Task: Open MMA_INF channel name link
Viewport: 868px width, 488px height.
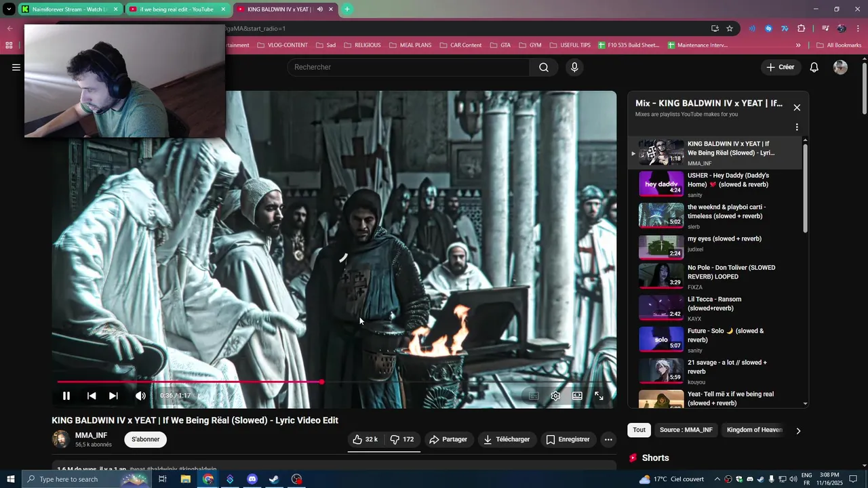Action: click(x=91, y=435)
